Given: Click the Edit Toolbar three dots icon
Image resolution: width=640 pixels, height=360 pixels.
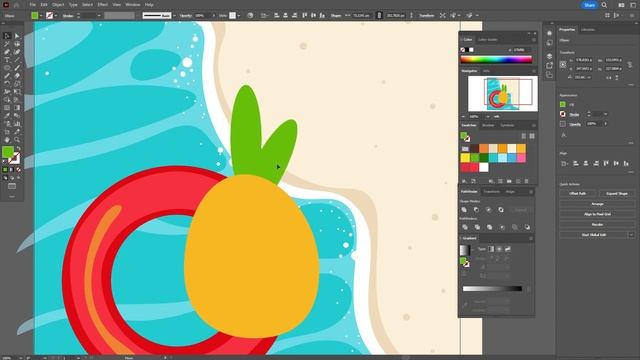Looking at the screenshot, I should pos(12,196).
